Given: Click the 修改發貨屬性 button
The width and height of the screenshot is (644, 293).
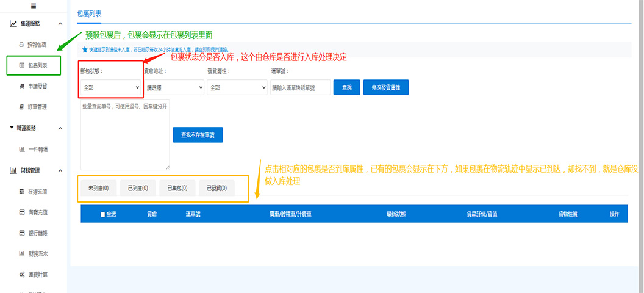Looking at the screenshot, I should (x=386, y=88).
